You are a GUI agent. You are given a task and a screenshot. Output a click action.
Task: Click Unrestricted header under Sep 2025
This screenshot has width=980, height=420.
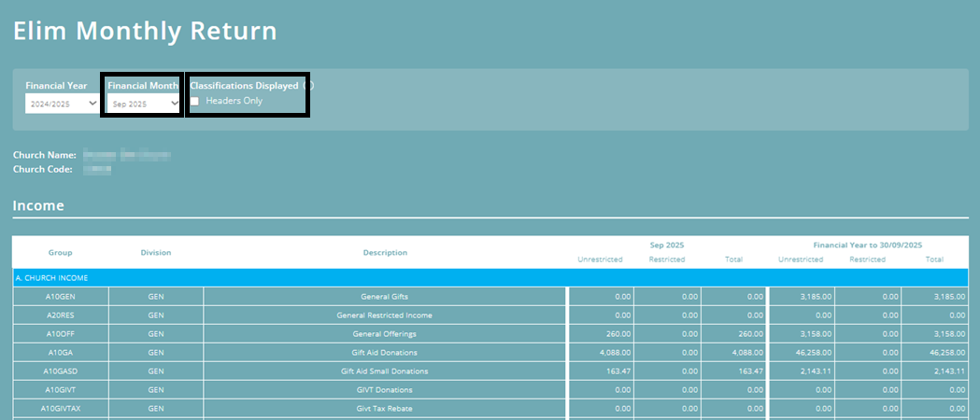(x=600, y=259)
